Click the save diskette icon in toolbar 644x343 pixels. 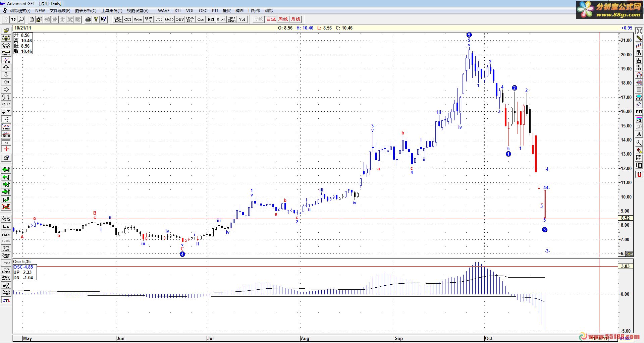(x=39, y=19)
